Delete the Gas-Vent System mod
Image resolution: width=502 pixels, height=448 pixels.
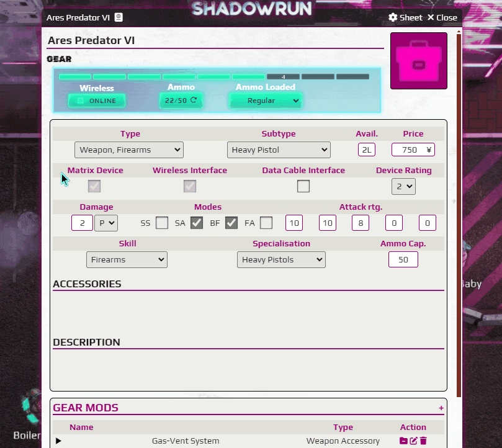tap(423, 441)
